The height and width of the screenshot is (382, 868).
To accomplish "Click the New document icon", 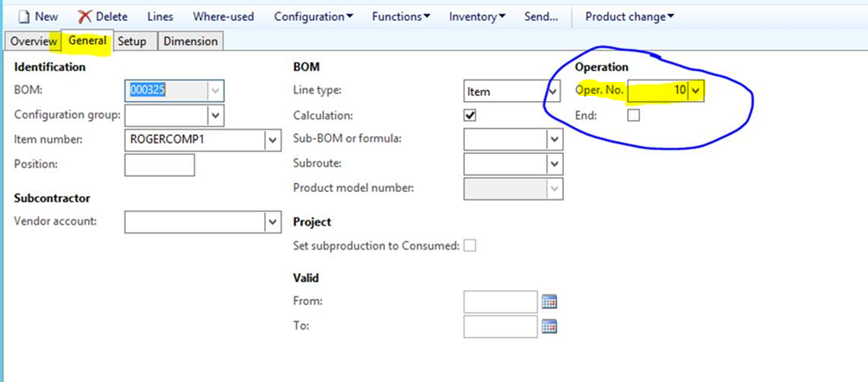I will tap(23, 16).
